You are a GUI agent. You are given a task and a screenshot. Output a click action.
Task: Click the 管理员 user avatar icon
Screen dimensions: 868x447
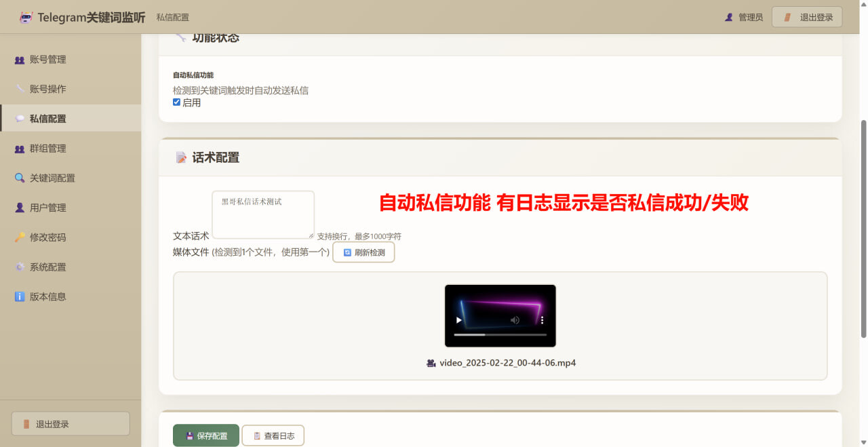pyautogui.click(x=729, y=18)
